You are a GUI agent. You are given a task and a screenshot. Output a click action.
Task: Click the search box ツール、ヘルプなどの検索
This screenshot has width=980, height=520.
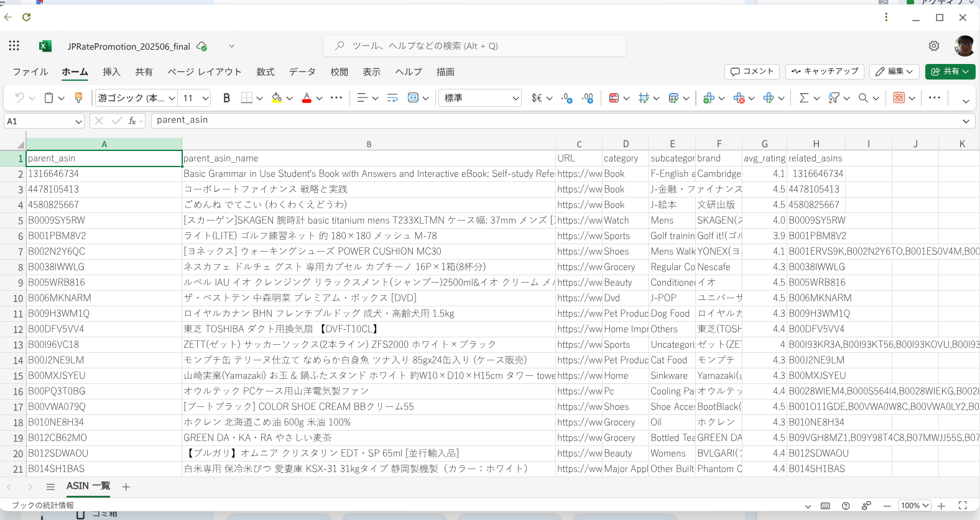point(474,46)
